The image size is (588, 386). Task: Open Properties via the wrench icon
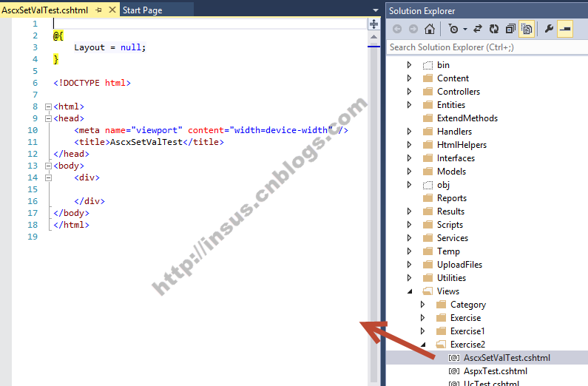tap(549, 29)
